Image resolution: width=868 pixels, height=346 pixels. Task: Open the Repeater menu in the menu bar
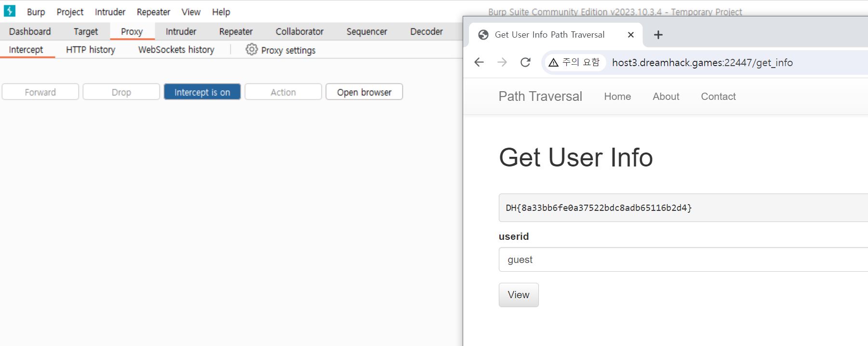153,12
